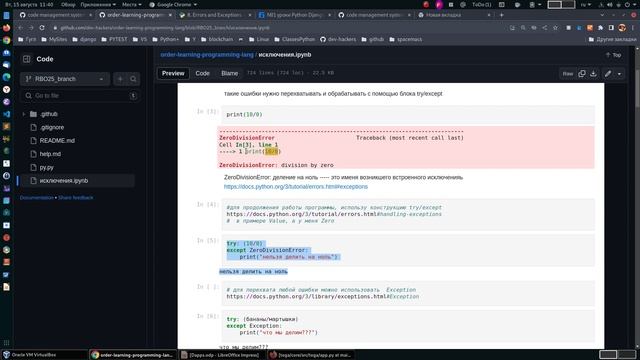The height and width of the screenshot is (360, 640).
Task: Launch Microsoft Edge from the dock
Action: coord(7,77)
